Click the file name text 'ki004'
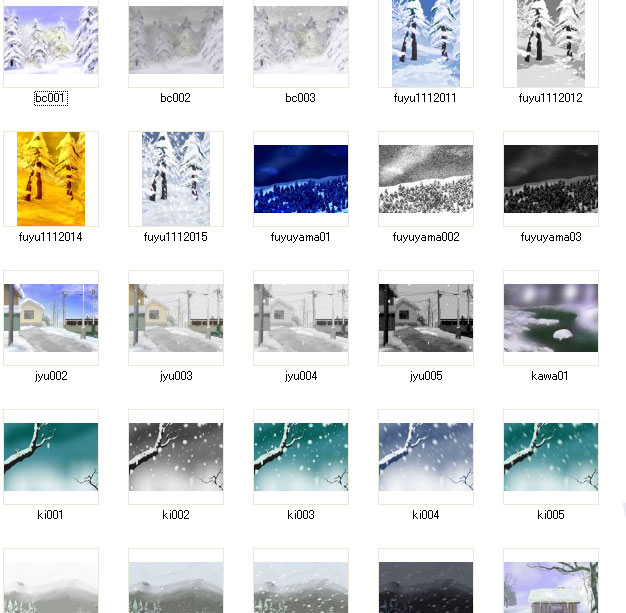 point(426,515)
